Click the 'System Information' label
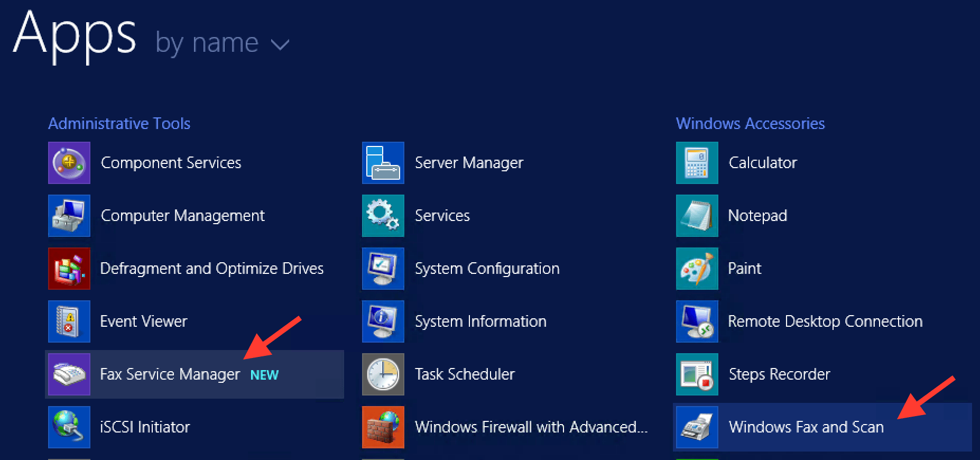This screenshot has width=980, height=460. point(480,321)
